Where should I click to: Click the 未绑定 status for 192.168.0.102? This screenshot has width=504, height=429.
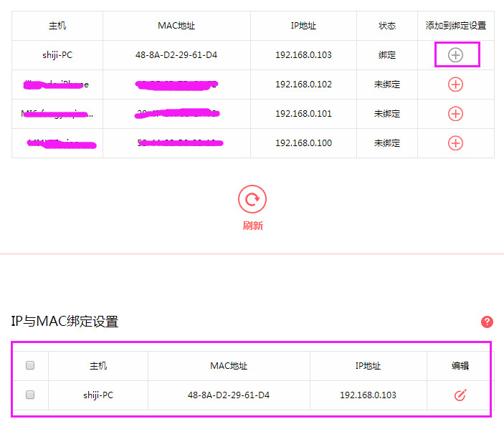click(x=386, y=85)
